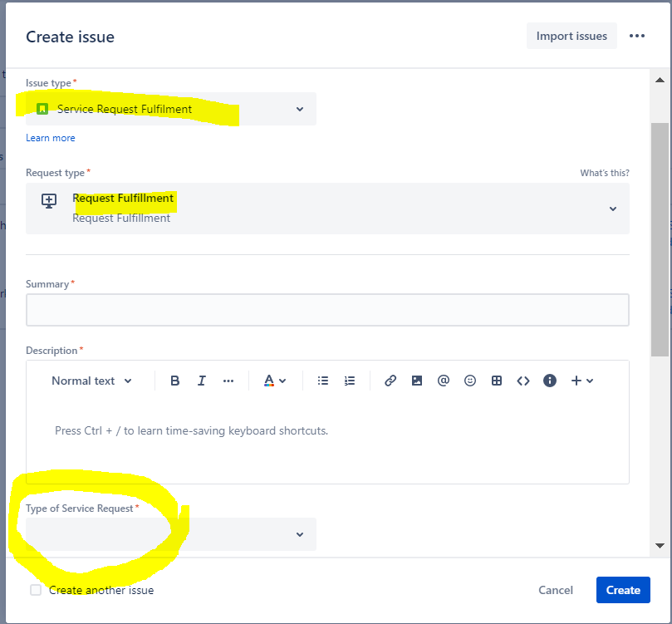The image size is (672, 624).
Task: Expand the Request type selector
Action: click(x=327, y=209)
